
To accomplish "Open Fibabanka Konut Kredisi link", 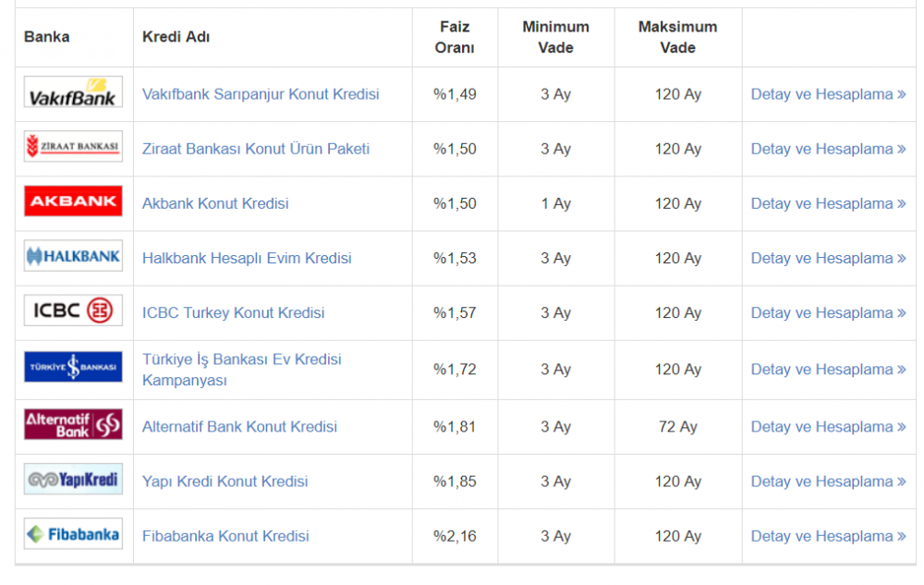I will click(x=225, y=536).
